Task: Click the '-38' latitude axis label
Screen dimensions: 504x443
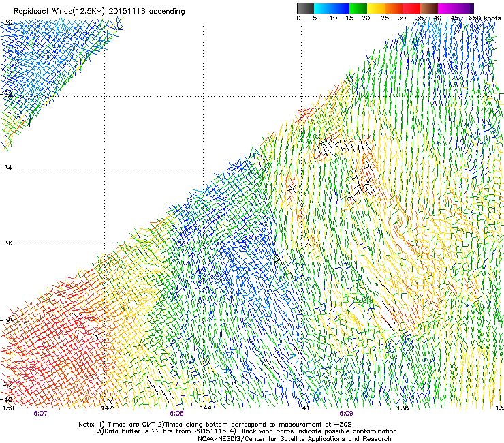Action: coord(6,320)
